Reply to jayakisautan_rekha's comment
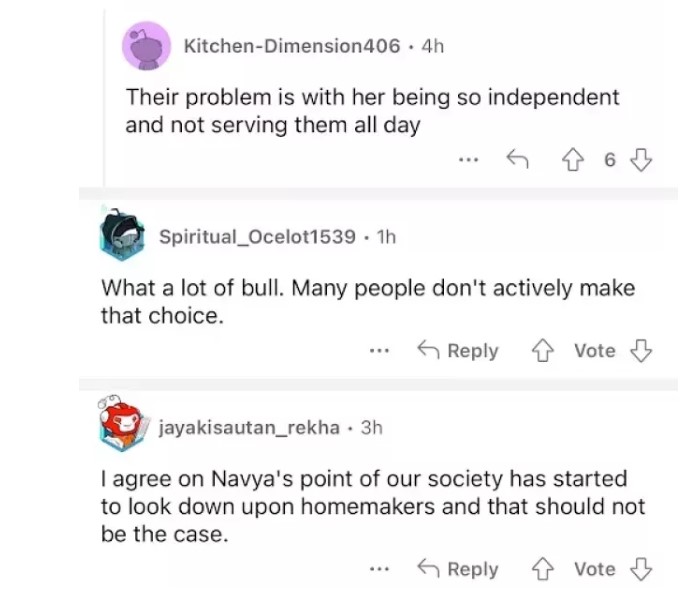The height and width of the screenshot is (601, 685). 457,569
